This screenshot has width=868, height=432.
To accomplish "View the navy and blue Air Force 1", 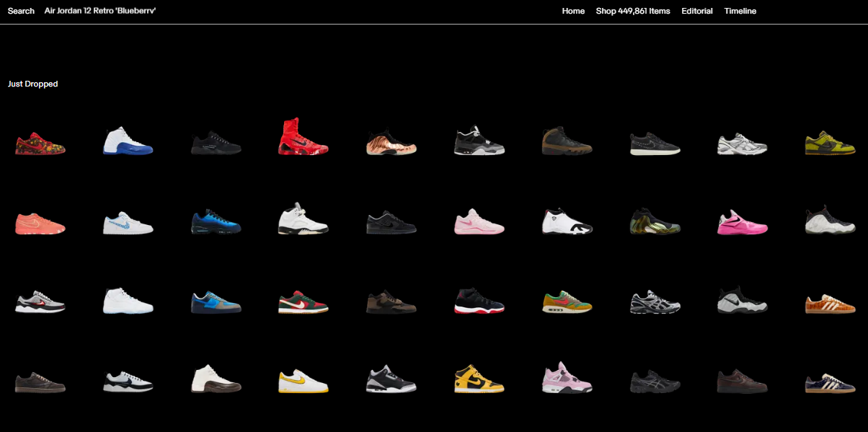I will point(216,302).
